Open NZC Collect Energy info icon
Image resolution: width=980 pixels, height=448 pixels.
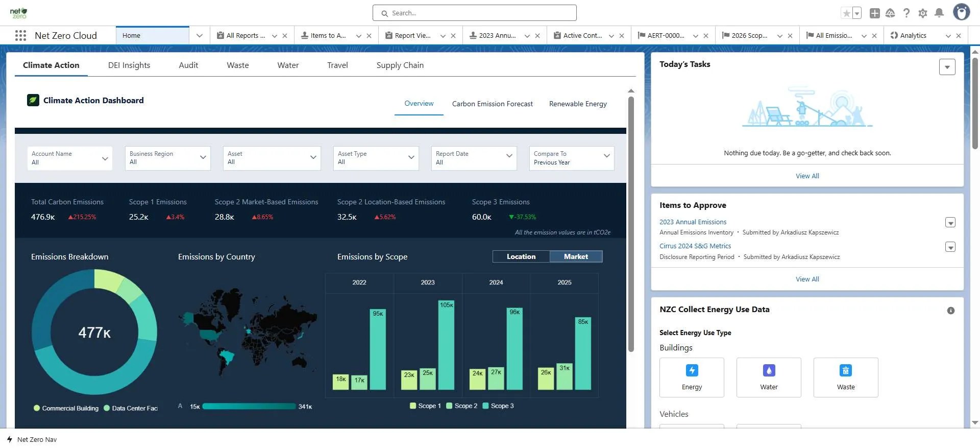(951, 311)
